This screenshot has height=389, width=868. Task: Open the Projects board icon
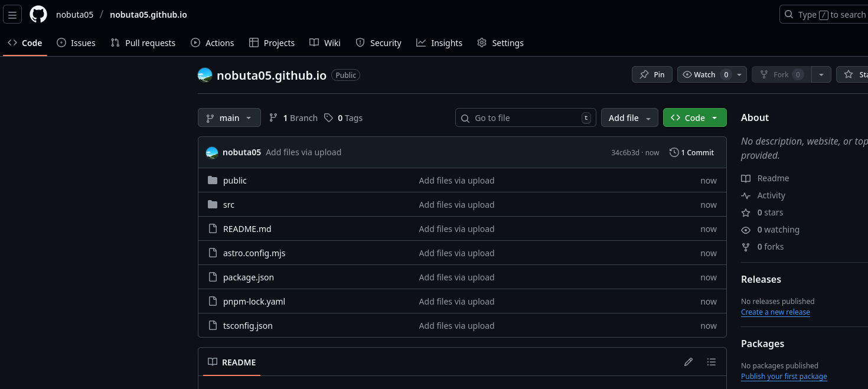254,43
